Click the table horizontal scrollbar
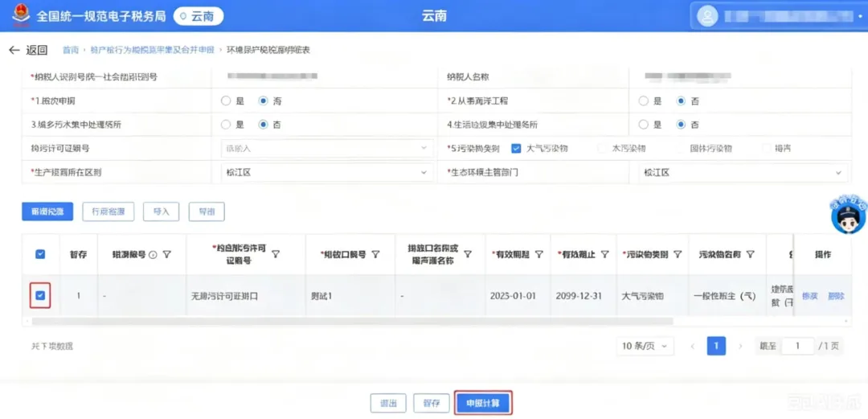 click(x=353, y=322)
